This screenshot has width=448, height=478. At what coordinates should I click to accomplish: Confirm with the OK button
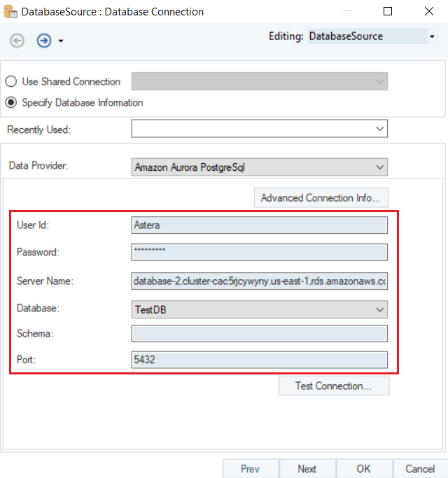click(x=363, y=469)
